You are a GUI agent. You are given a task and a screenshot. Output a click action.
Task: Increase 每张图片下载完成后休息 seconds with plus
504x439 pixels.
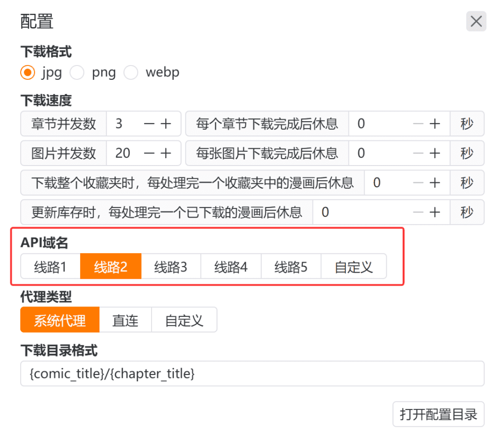coord(435,153)
